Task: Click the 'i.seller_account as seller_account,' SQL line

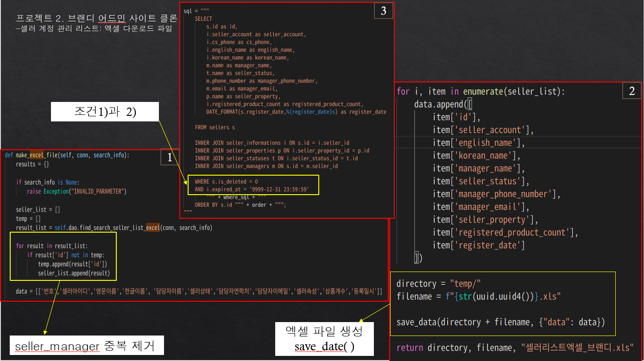Action: [256, 34]
